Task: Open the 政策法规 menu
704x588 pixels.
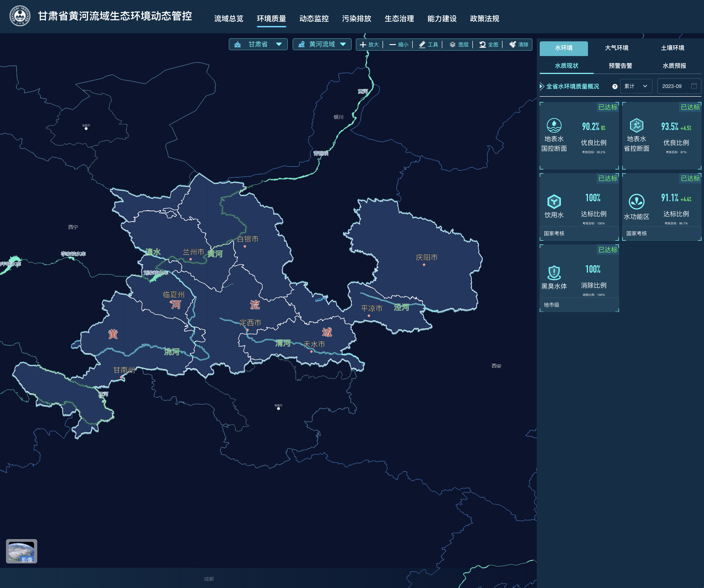Action: [x=484, y=18]
